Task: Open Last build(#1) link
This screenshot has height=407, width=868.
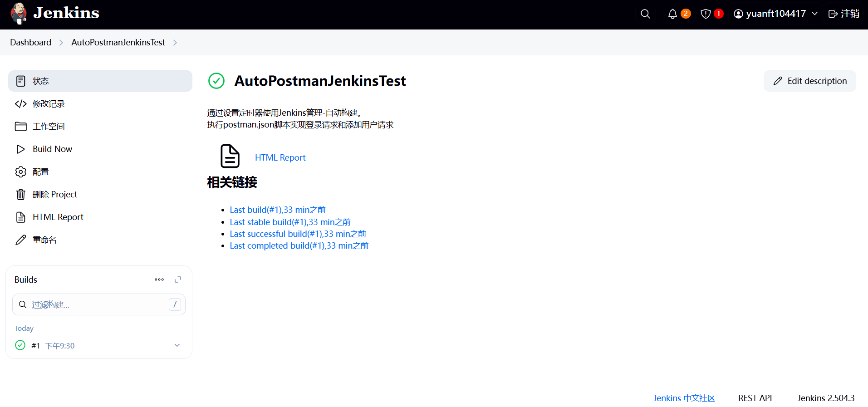Action: [x=278, y=210]
